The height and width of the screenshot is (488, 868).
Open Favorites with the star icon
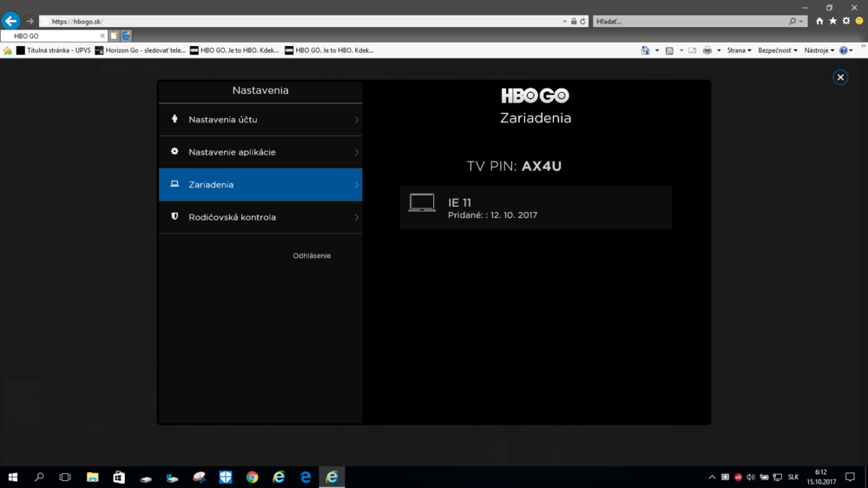pyautogui.click(x=832, y=21)
